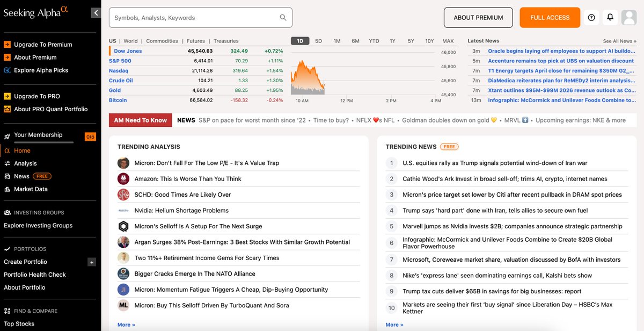Viewport: 644px width, 331px height.
Task: Click the ABOUT PREMIUM button
Action: (478, 18)
